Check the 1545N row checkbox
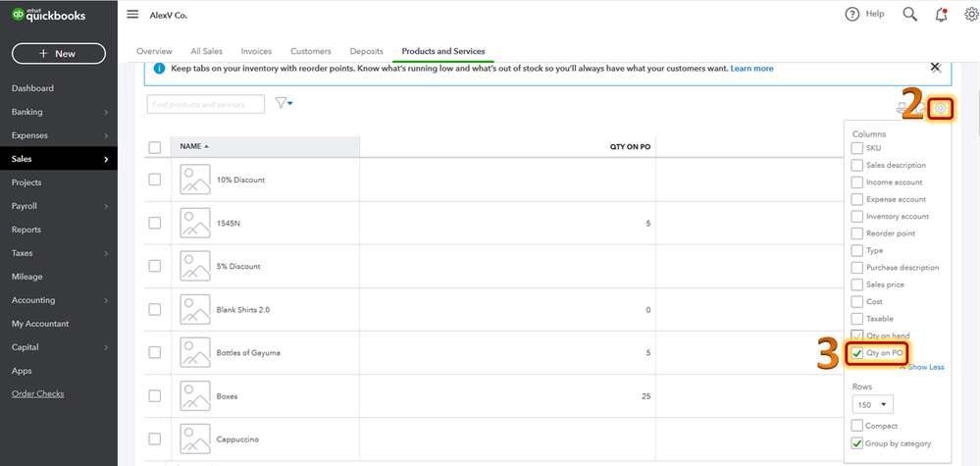Screen dimensions: 980x466 [154, 223]
